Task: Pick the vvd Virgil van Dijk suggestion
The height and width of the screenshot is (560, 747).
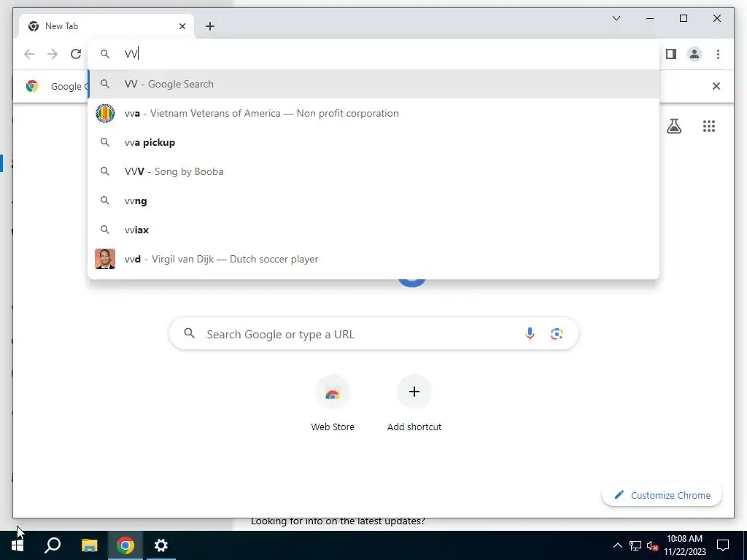Action: (373, 259)
